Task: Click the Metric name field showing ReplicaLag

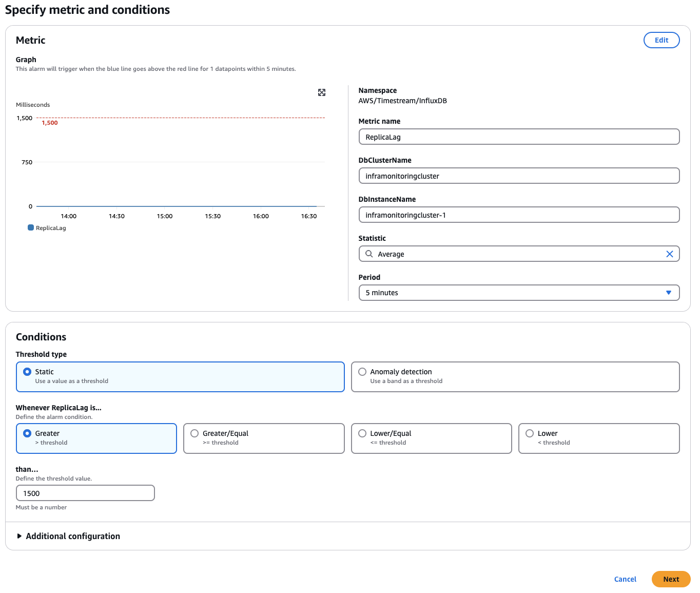Action: (519, 137)
